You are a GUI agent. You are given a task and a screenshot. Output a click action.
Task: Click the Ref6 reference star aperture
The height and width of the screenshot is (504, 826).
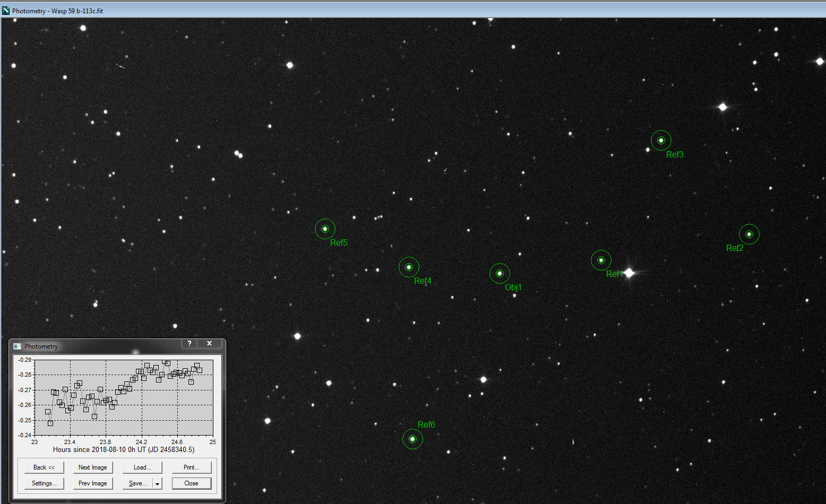click(x=412, y=439)
